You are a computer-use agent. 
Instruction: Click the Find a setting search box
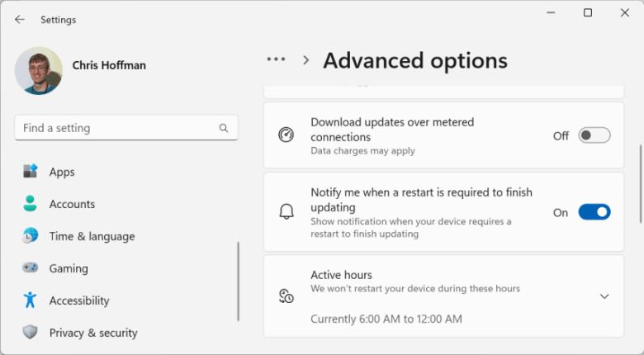click(x=116, y=128)
